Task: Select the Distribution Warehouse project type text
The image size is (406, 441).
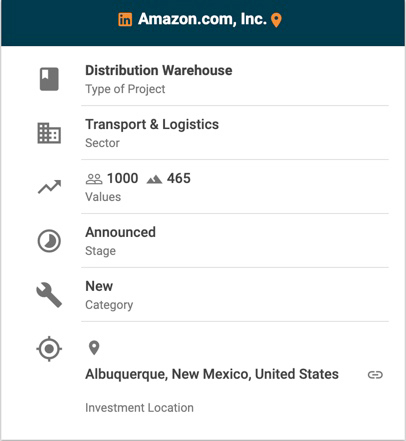Action: point(159,70)
